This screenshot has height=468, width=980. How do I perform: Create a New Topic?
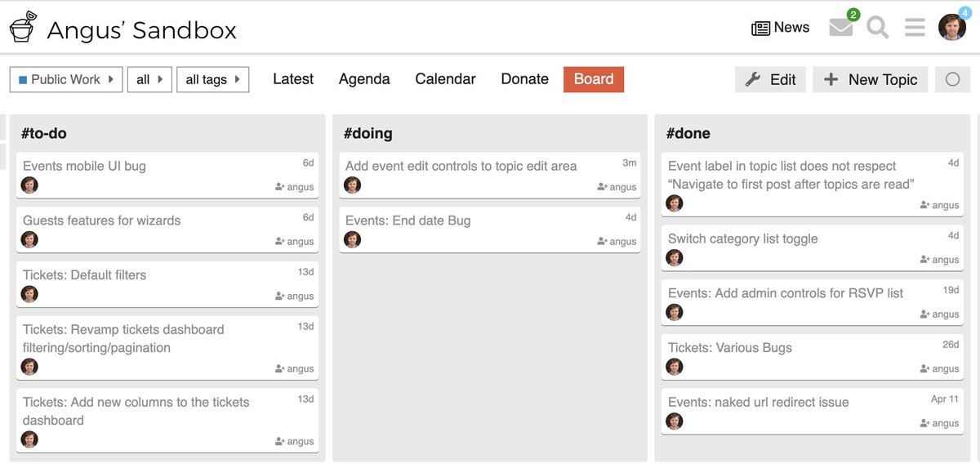pyautogui.click(x=871, y=79)
